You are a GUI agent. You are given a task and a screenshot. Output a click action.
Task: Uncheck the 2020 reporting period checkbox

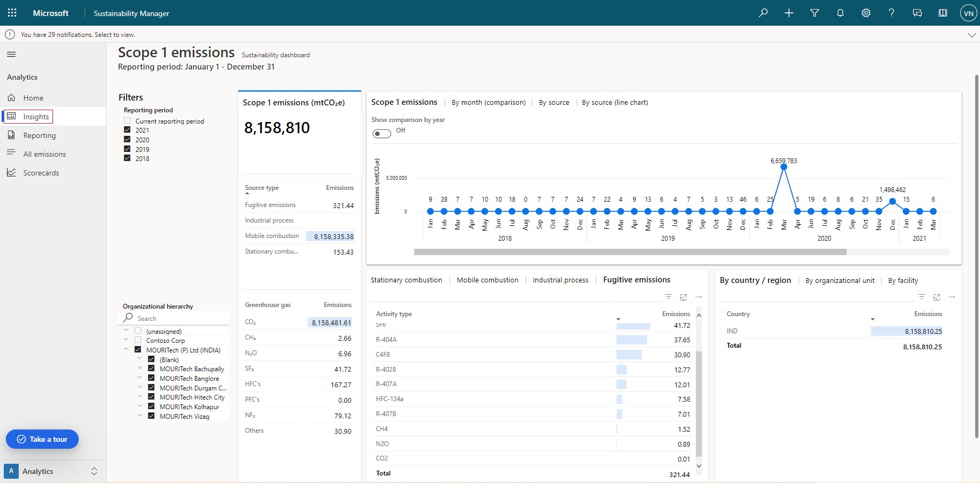click(127, 140)
